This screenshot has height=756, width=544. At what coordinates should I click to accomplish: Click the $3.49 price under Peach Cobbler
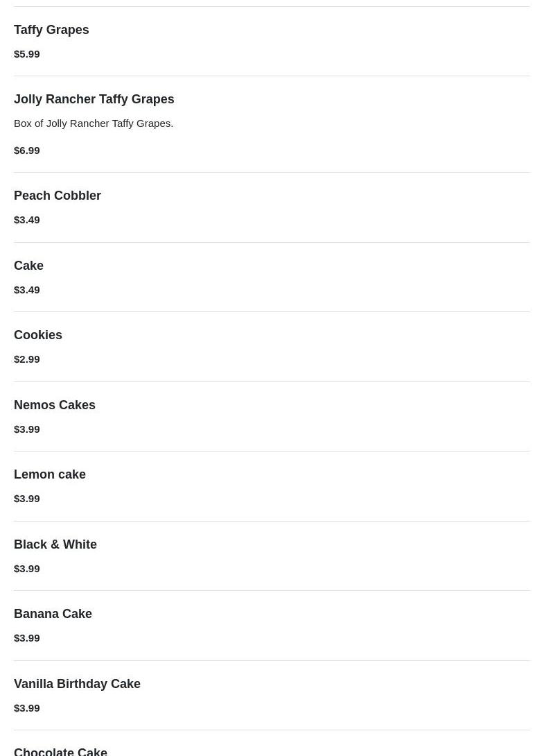(x=27, y=220)
